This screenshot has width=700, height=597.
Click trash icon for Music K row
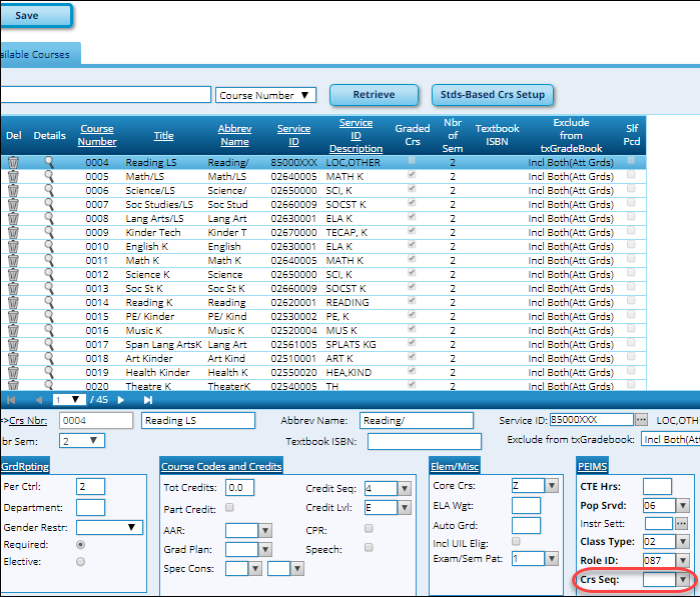(x=13, y=330)
